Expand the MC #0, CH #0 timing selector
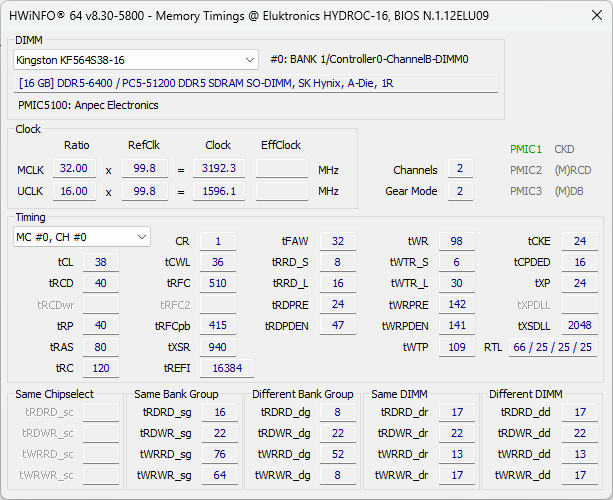Viewport: 613px width, 500px height. pyautogui.click(x=82, y=237)
